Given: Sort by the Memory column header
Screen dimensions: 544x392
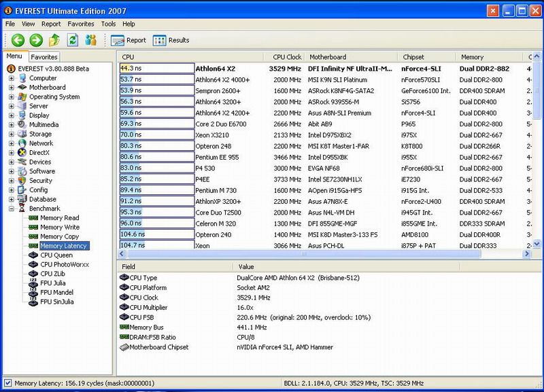Looking at the screenshot, I should point(489,57).
